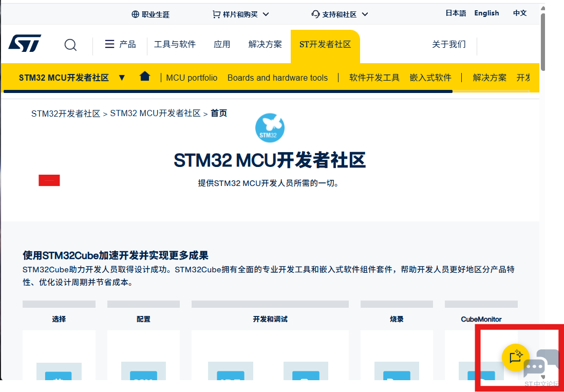Switch language to English
Screen dimensions: 564x392
coord(486,13)
